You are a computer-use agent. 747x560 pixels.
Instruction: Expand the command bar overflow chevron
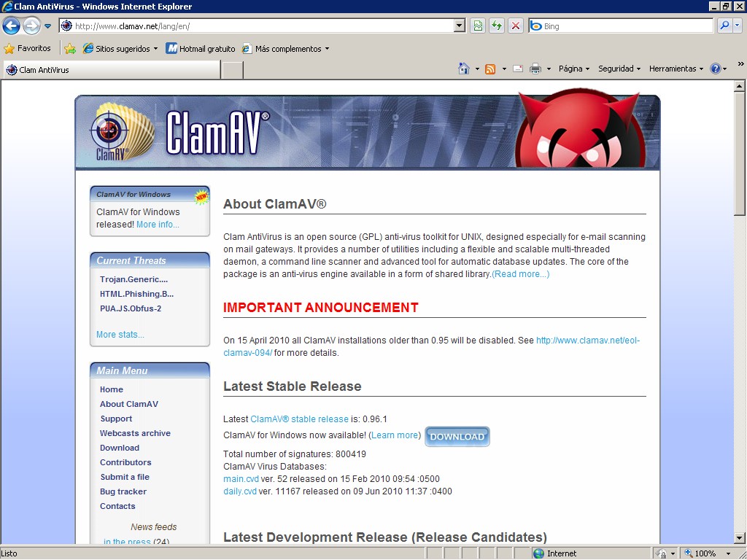coord(740,64)
